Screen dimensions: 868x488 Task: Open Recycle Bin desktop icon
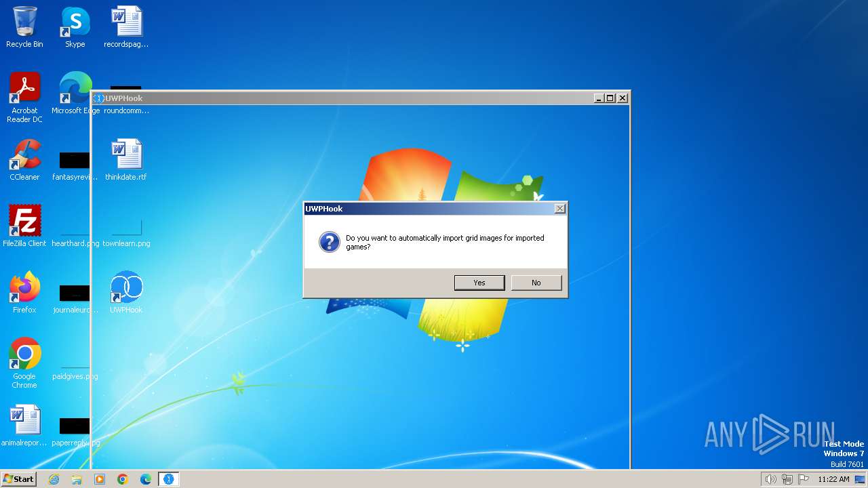(24, 27)
